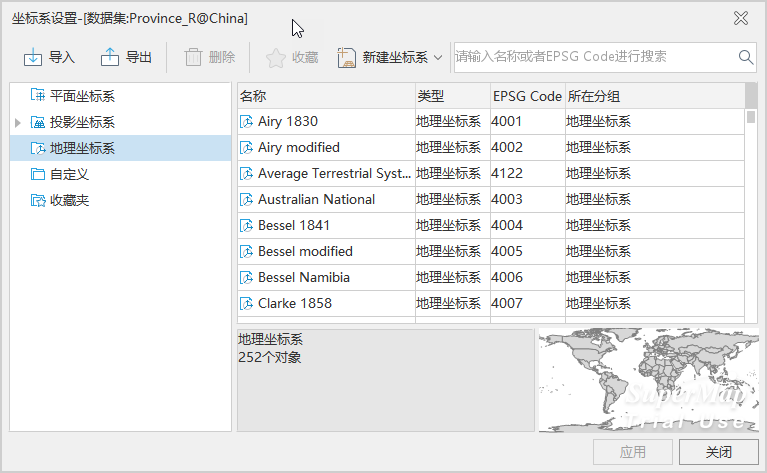Select 地理坐标系 tree item
The image size is (767, 473).
82,148
